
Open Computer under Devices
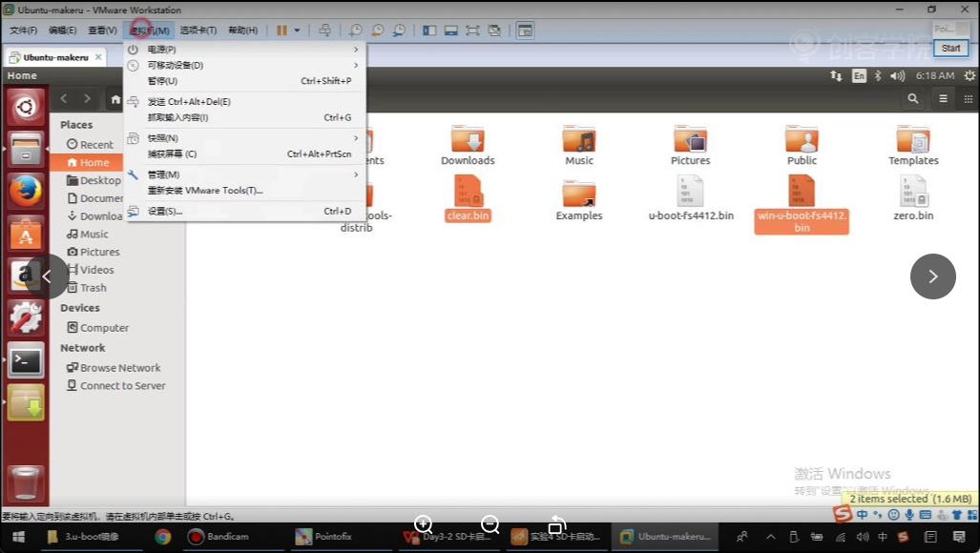(116, 328)
